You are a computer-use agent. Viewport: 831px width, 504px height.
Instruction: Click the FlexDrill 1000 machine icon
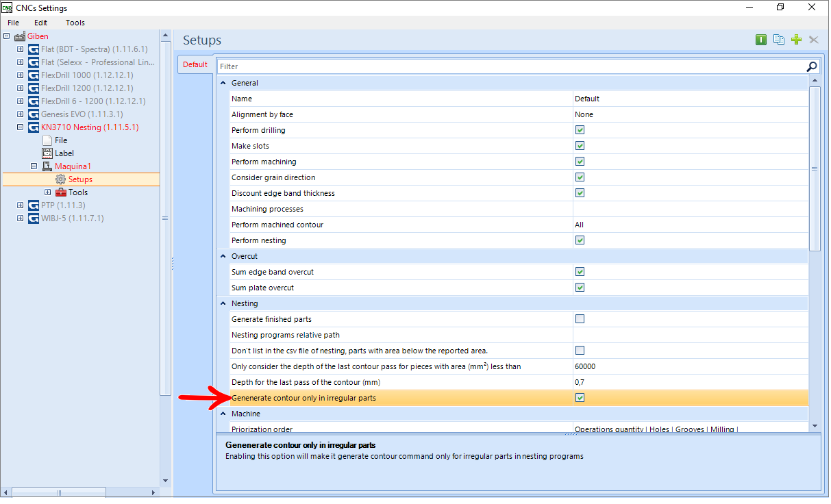point(34,75)
